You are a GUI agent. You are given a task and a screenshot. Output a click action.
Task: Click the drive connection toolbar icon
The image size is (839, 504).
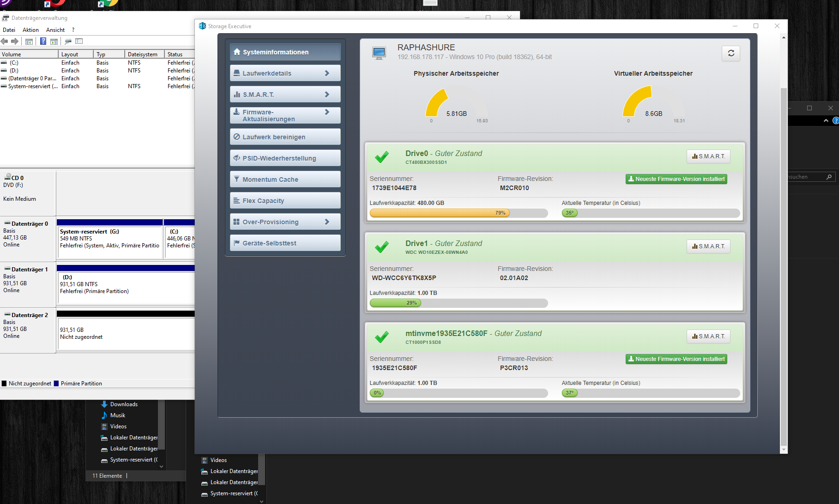click(68, 42)
